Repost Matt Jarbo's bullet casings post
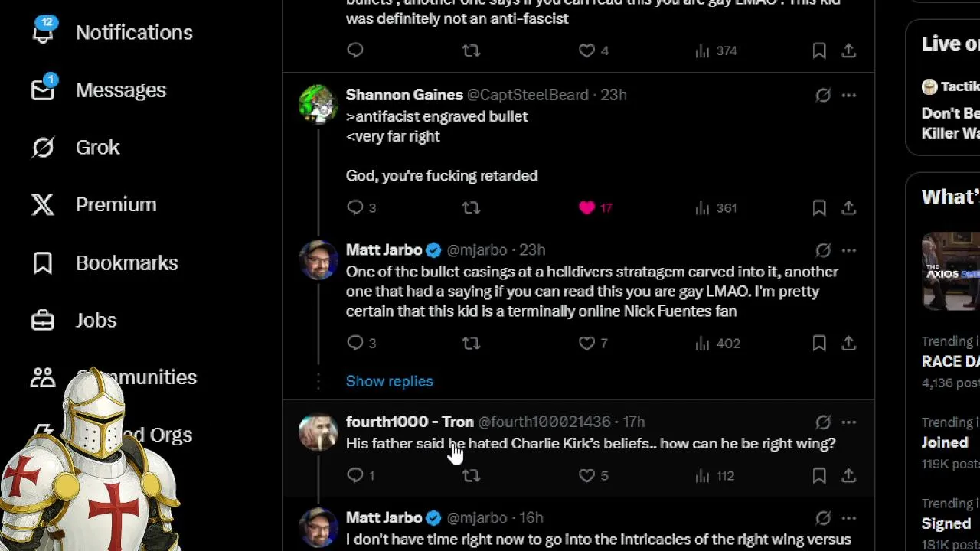The height and width of the screenshot is (551, 980). click(x=471, y=343)
